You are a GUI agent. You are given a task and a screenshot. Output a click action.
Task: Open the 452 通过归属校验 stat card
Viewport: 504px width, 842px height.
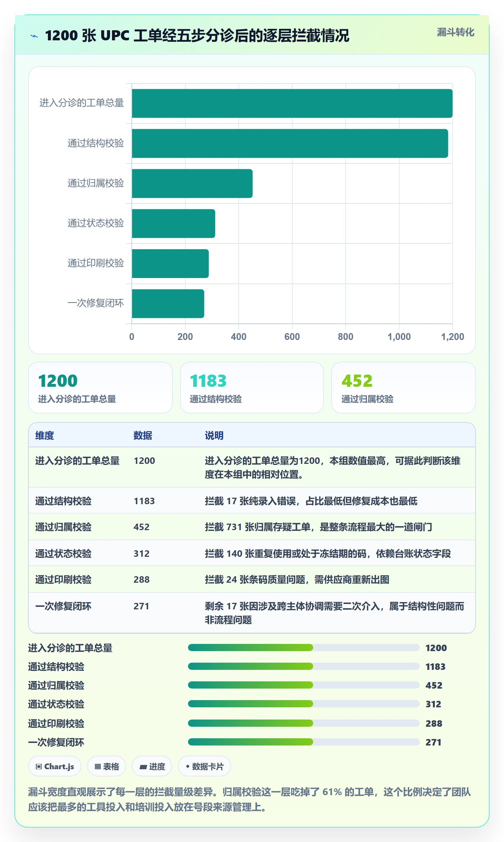[x=404, y=388]
